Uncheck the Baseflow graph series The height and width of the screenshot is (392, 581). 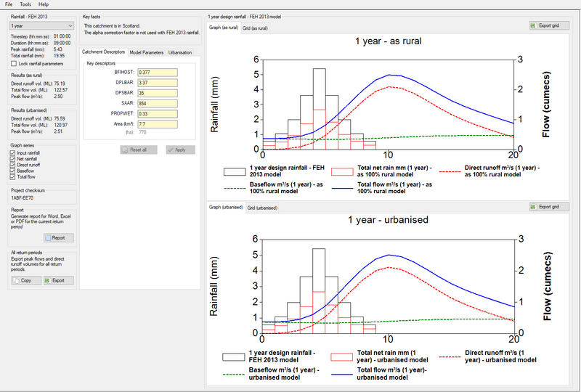coord(13,171)
